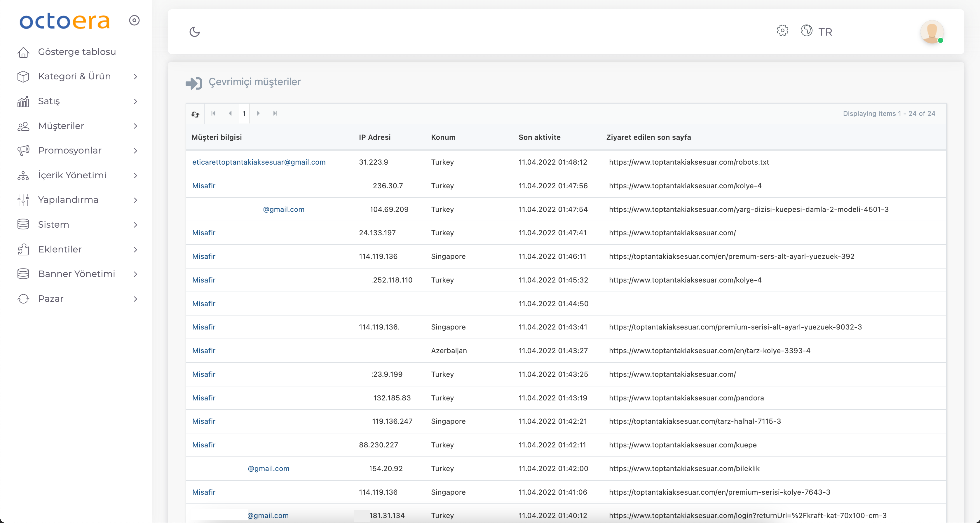Viewport: 980px width, 523px height.
Task: Expand the Satış sidebar menu
Action: [49, 101]
